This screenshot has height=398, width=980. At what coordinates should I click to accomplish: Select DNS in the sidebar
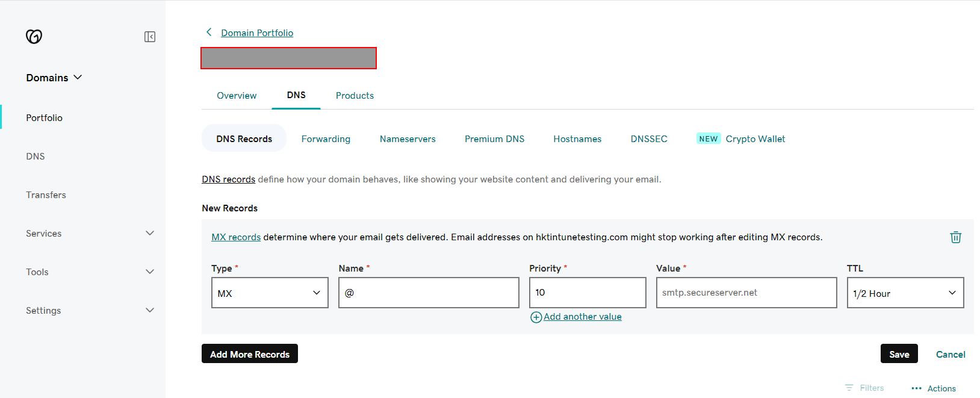[x=36, y=157]
